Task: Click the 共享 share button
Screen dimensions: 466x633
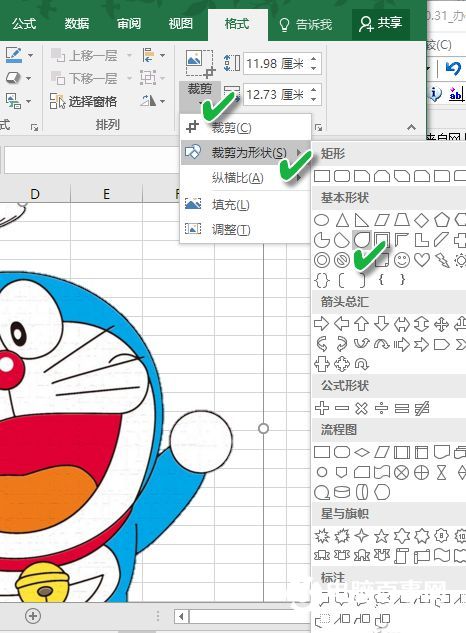Action: [x=380, y=23]
